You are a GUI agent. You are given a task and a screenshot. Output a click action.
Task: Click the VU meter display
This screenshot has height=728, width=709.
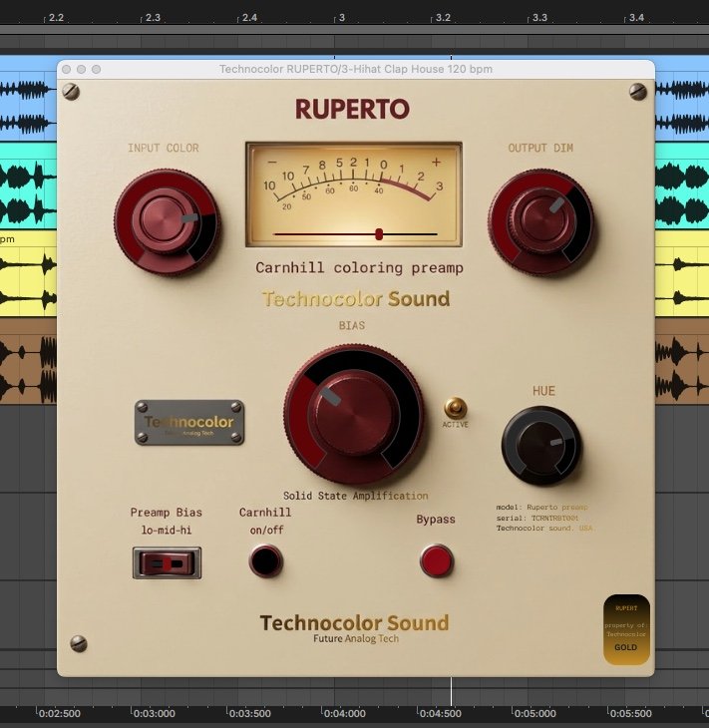(354, 194)
